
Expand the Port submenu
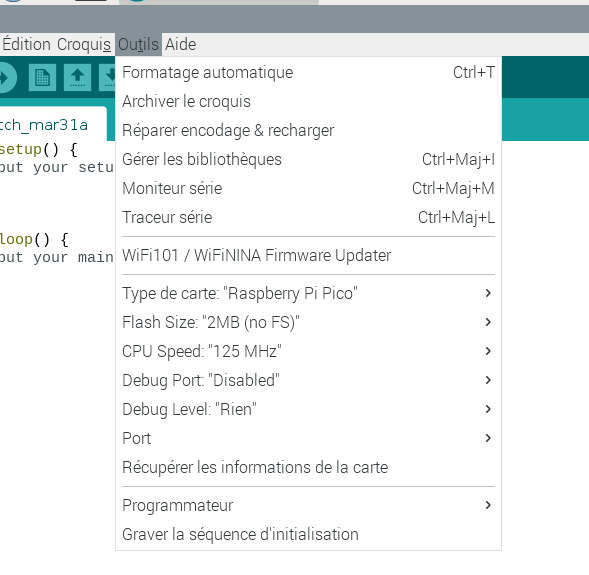point(308,438)
